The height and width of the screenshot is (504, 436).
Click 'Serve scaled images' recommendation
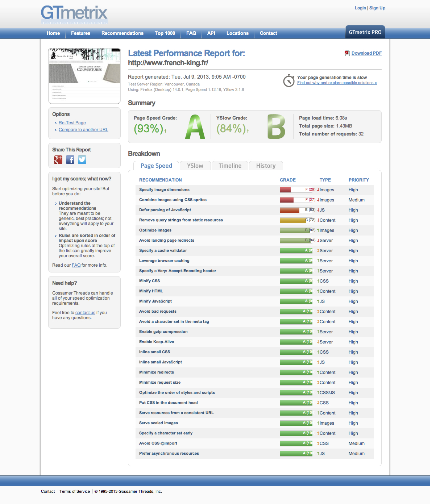click(158, 423)
